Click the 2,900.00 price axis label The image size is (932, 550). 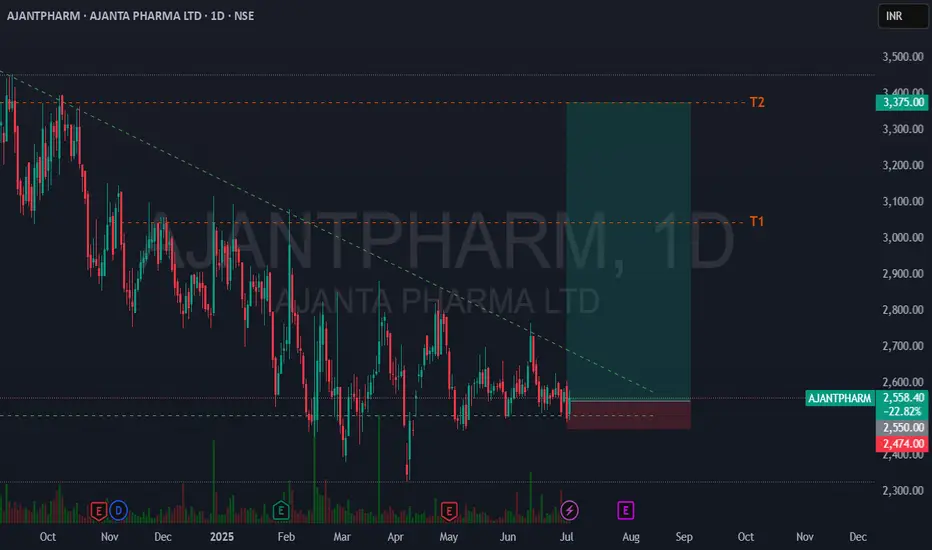[x=903, y=274]
